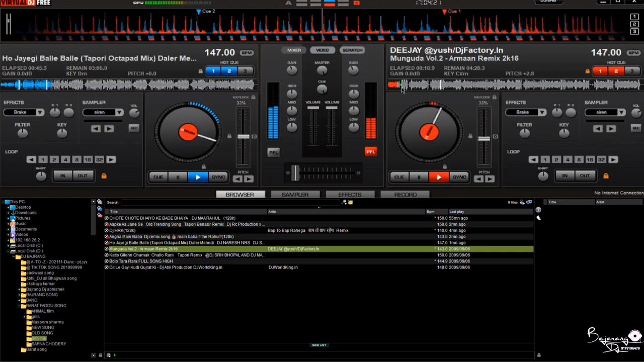Toggle right deck smart loop lock

click(606, 176)
